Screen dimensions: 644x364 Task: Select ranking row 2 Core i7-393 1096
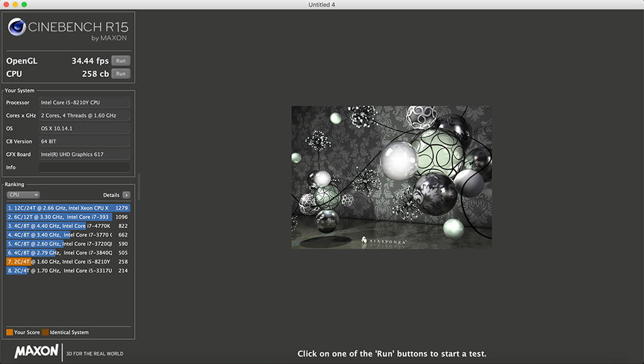coord(68,217)
